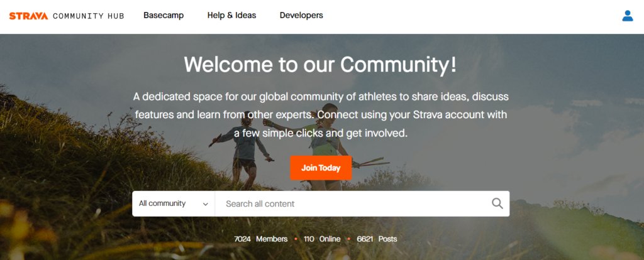Click orange dot between Online and Posts
Image resolution: width=644 pixels, height=260 pixels.
pyautogui.click(x=348, y=239)
